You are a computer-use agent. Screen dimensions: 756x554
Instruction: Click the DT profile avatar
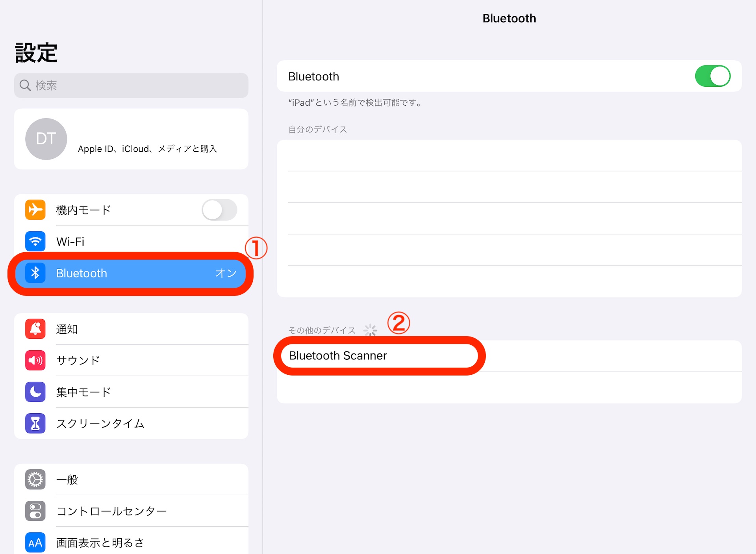[x=46, y=139]
